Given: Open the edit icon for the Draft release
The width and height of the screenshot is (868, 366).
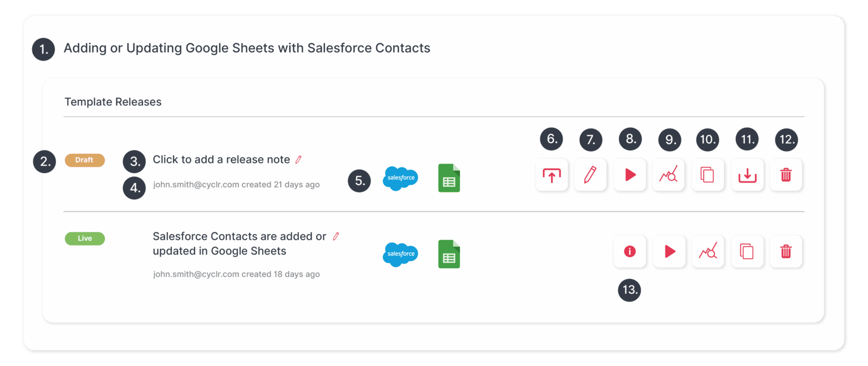Looking at the screenshot, I should [x=591, y=175].
